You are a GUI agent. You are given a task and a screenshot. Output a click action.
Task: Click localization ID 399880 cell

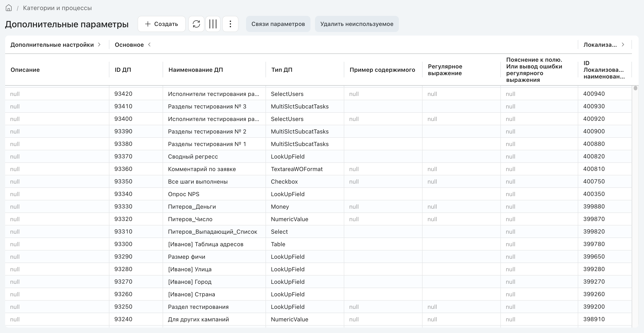(x=605, y=206)
